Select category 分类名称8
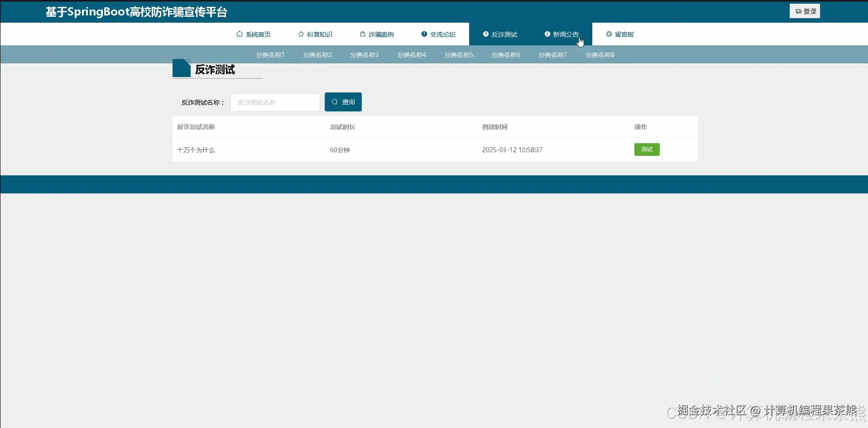The width and height of the screenshot is (868, 428). 600,55
